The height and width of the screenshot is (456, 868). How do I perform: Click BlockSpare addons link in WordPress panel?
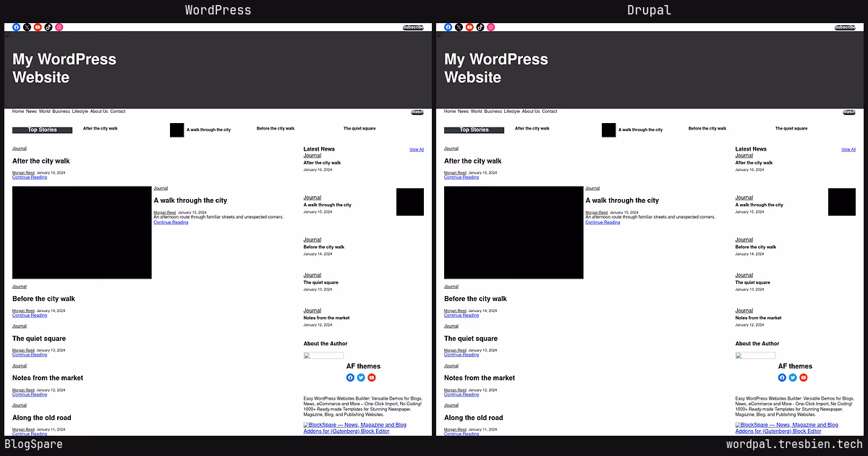[x=354, y=428]
